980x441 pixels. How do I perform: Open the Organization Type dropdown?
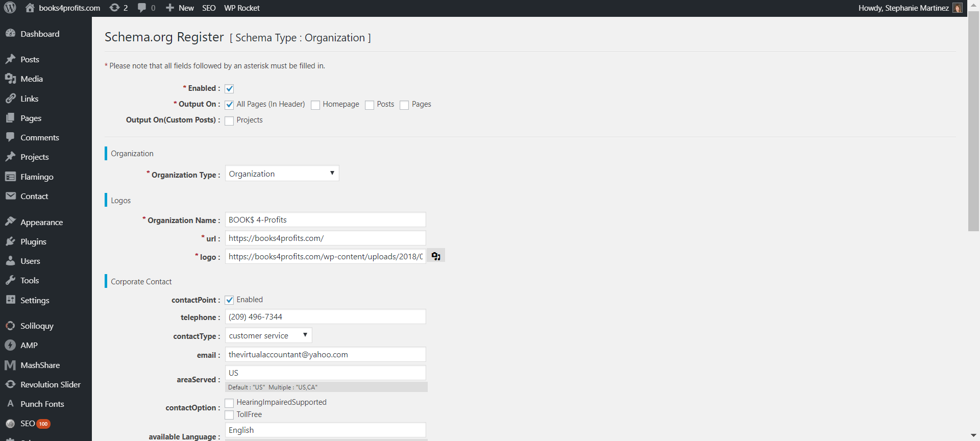(282, 174)
